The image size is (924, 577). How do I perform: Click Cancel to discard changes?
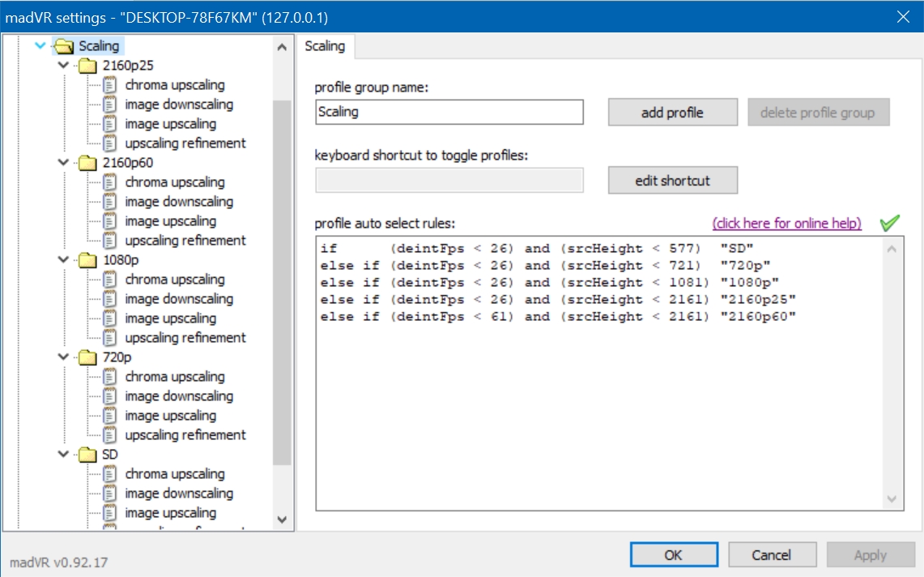772,554
